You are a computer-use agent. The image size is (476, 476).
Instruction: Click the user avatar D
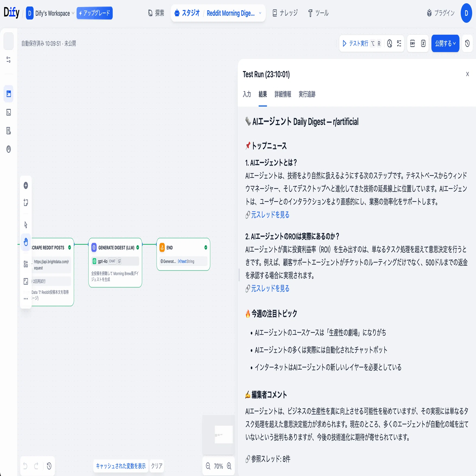466,13
